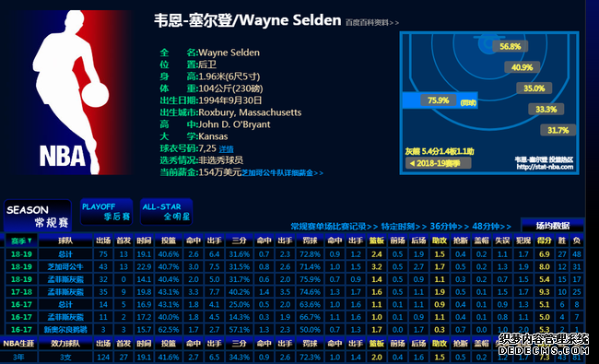Viewport: 599px width, 364px height.
Task: Click the 球队 column header
Action: coord(65,241)
